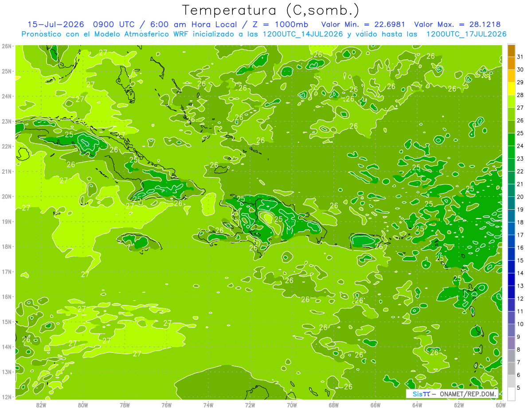Viewport: 532px width, 411px height.
Task: Click the 15N latitude axis label
Action: pyautogui.click(x=6, y=321)
